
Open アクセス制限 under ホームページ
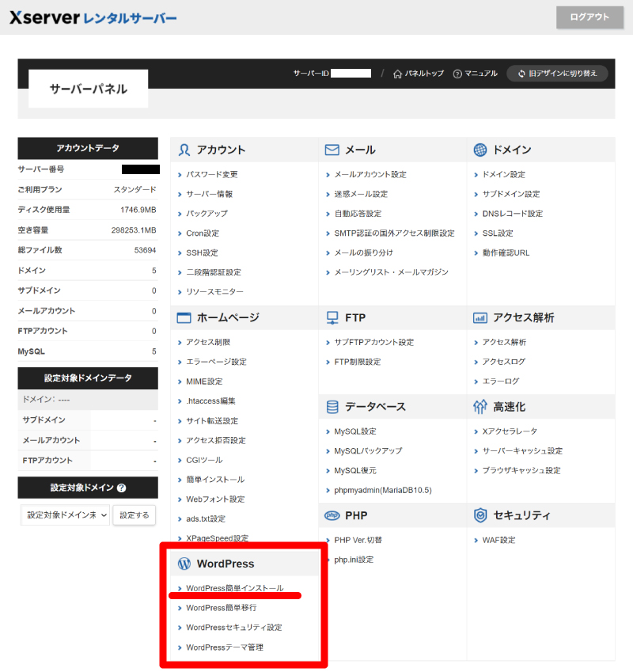pyautogui.click(x=208, y=343)
